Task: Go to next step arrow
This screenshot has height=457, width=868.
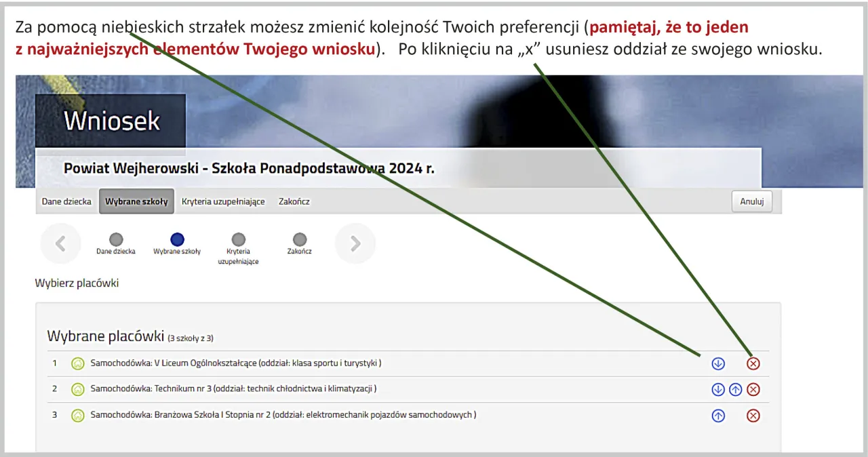Action: pyautogui.click(x=355, y=243)
